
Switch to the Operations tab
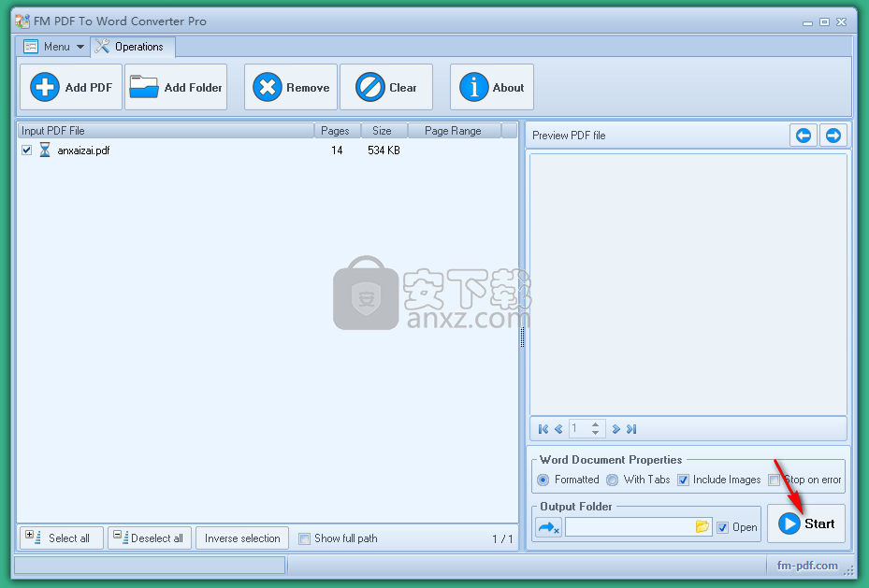tap(133, 47)
